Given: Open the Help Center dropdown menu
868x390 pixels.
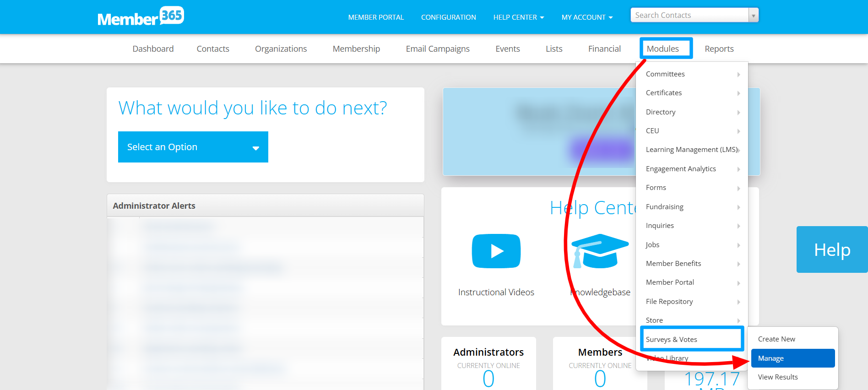Looking at the screenshot, I should point(518,17).
